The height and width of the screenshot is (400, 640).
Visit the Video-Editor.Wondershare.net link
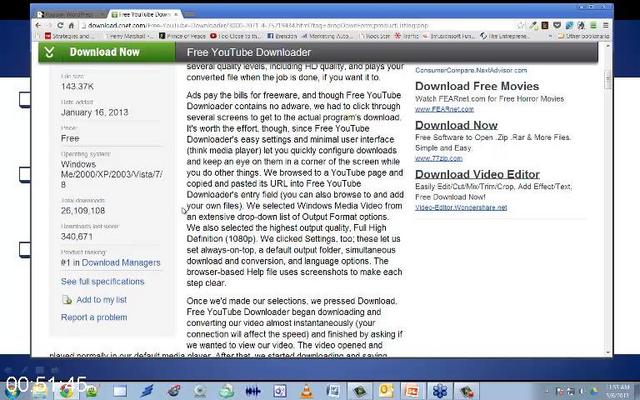tap(461, 207)
